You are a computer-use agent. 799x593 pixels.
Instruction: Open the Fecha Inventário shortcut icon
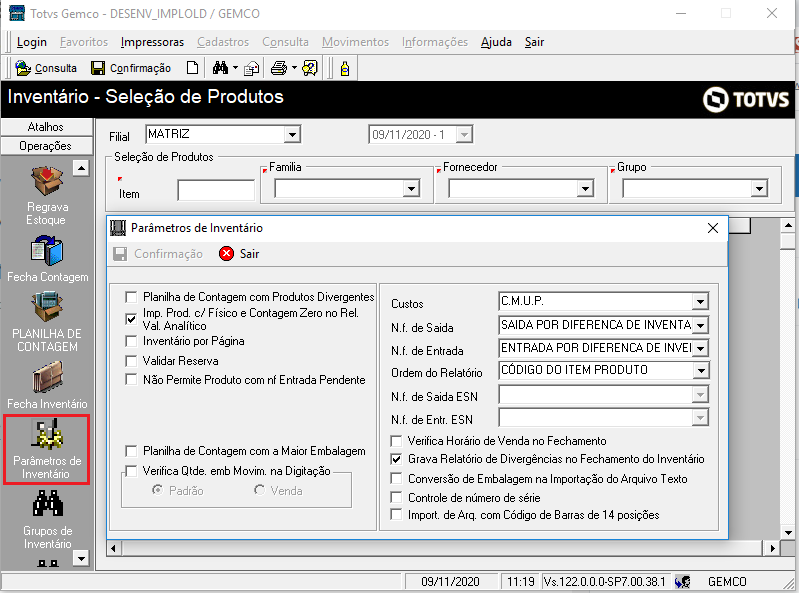coord(47,377)
